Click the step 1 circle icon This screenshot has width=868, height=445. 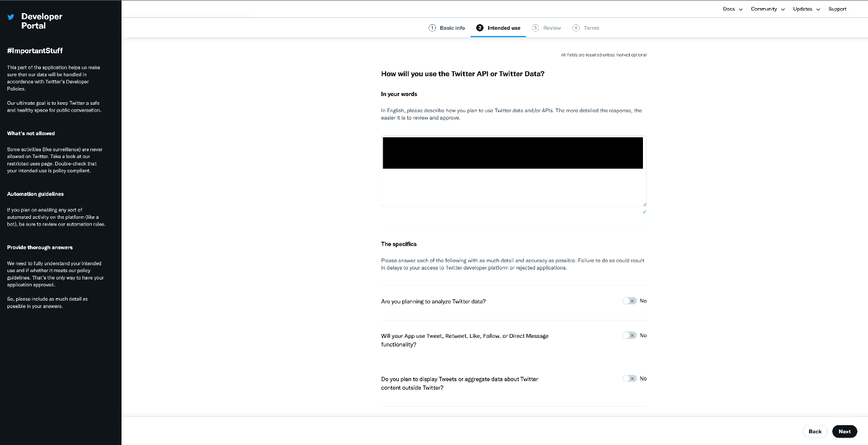pos(432,28)
